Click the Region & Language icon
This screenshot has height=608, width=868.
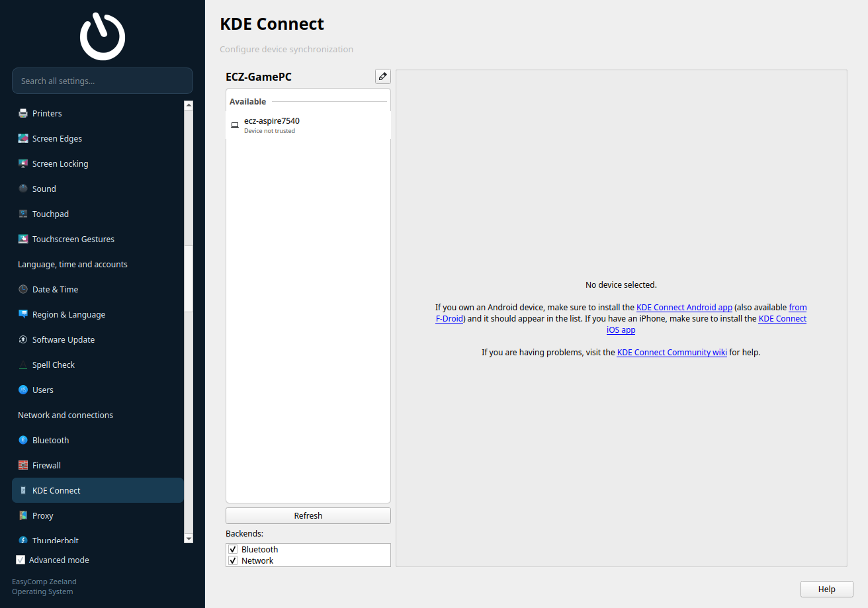[23, 314]
